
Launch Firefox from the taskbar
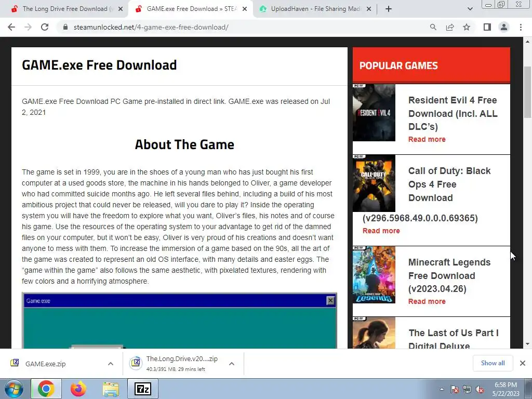78,389
